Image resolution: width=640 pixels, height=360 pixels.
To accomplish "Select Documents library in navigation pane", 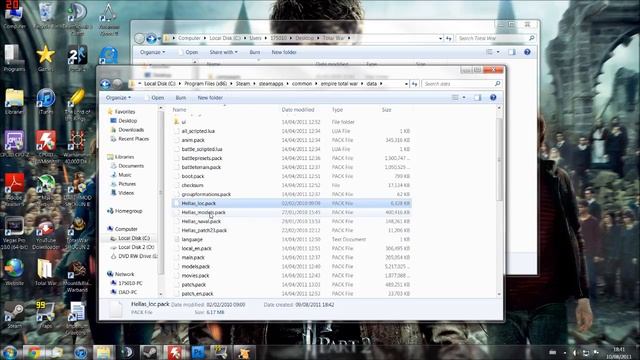I will coord(131,166).
